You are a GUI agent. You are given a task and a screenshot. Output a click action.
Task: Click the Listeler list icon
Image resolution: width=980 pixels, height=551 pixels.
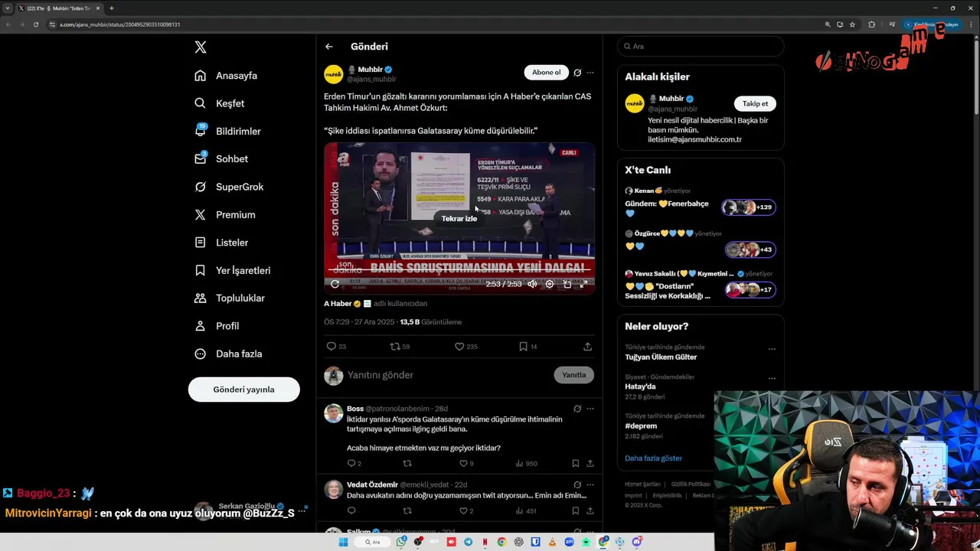click(200, 243)
